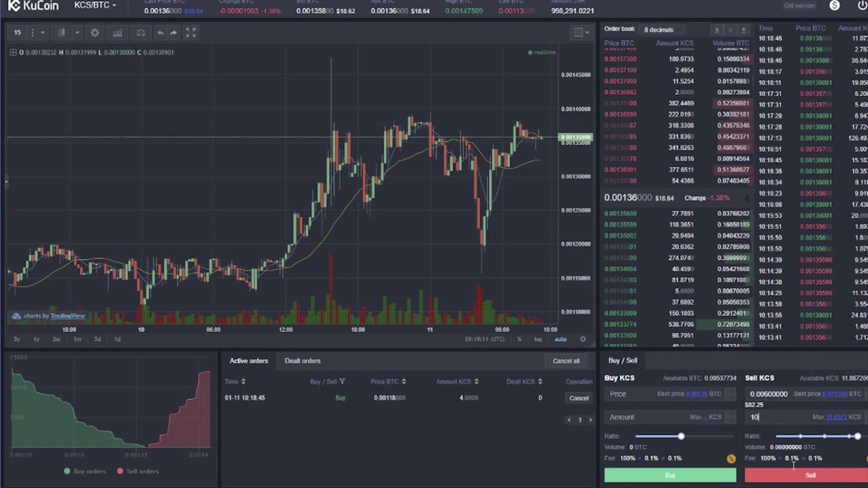Select the 5d chart range
The height and width of the screenshot is (488, 868).
coord(98,339)
